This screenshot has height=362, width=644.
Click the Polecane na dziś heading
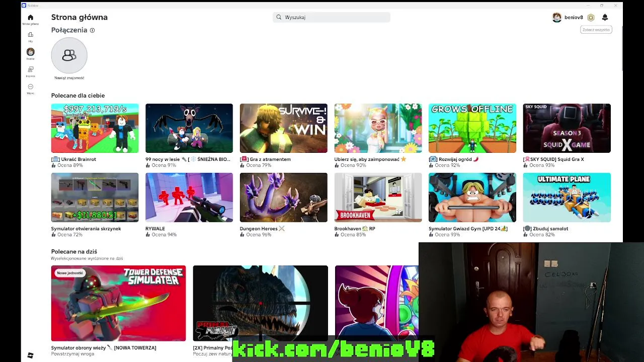click(x=74, y=251)
